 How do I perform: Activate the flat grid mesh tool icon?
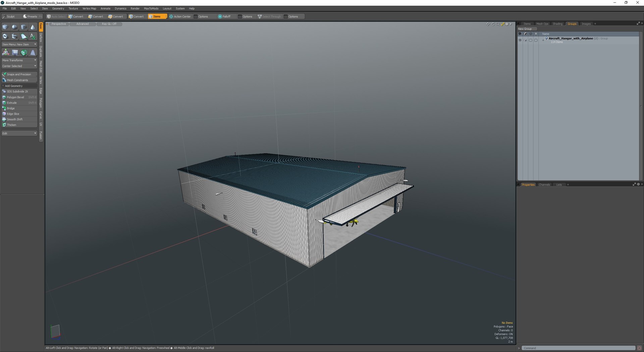point(15,52)
